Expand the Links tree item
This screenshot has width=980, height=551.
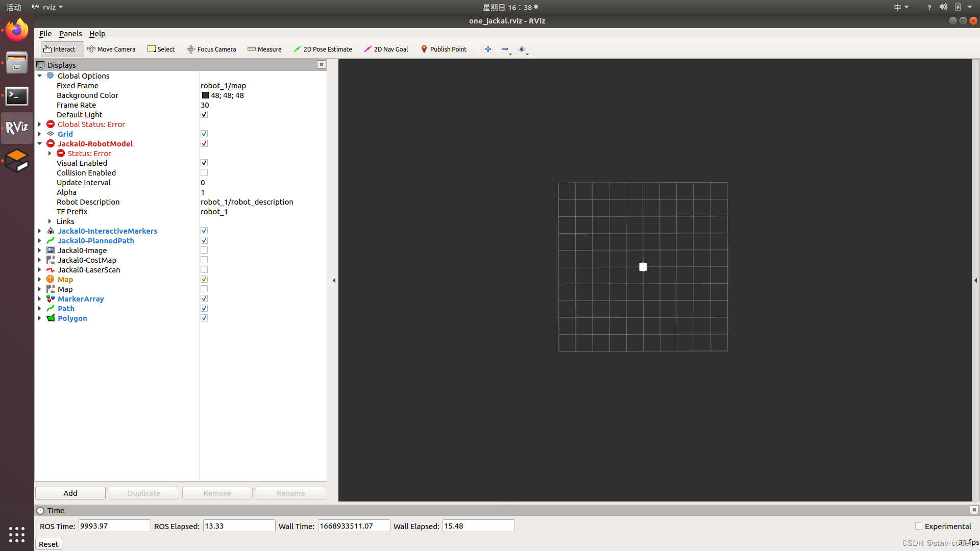pos(50,221)
